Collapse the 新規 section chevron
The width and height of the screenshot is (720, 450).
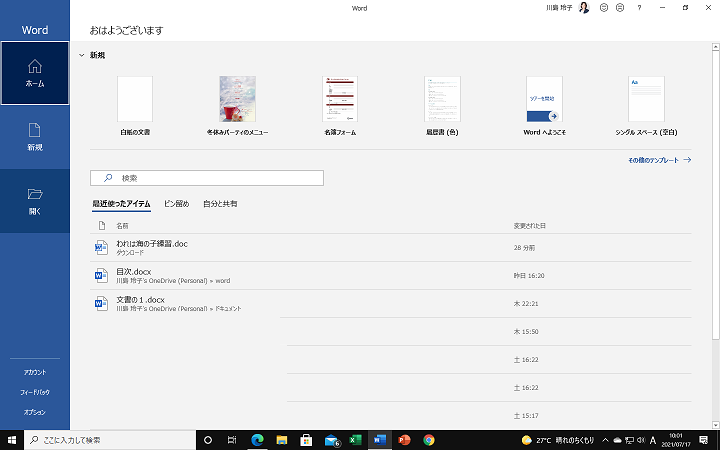(82, 55)
